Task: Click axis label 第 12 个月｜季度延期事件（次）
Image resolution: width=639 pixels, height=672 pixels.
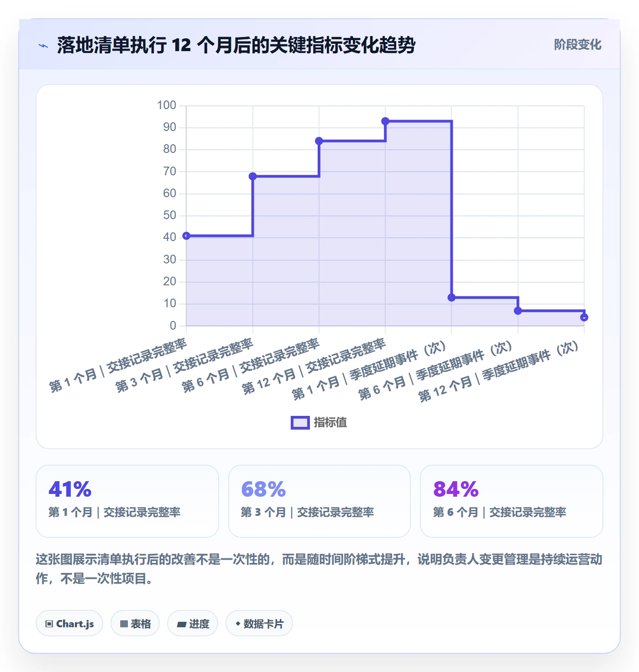Action: click(498, 372)
